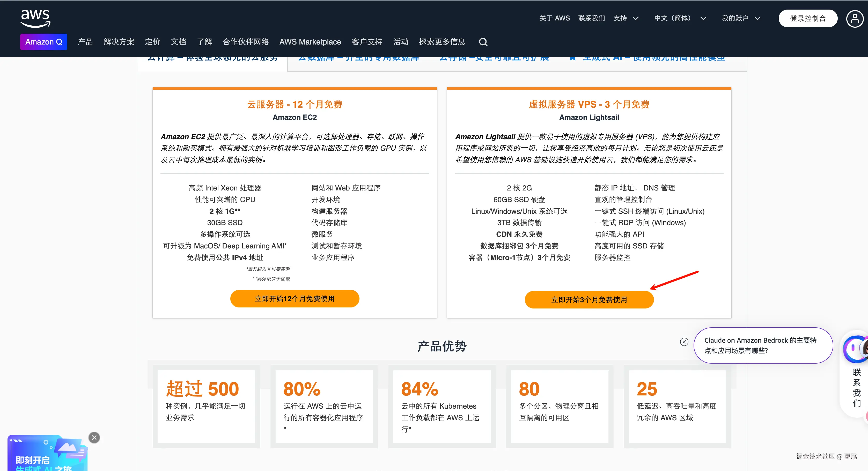Click 立即开始12个月免费使用 button
Image resolution: width=868 pixels, height=471 pixels.
tap(295, 298)
